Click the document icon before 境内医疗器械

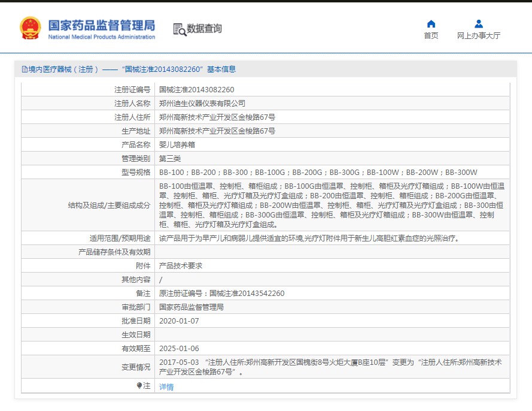(x=25, y=69)
